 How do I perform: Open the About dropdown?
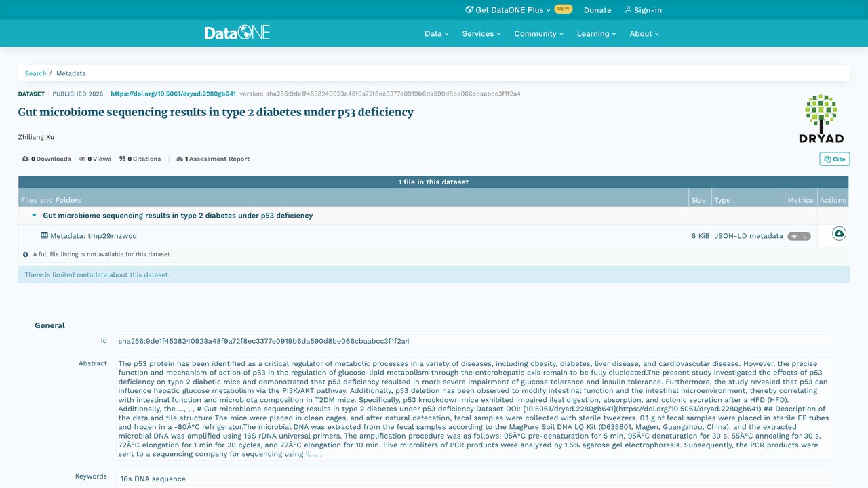click(644, 33)
